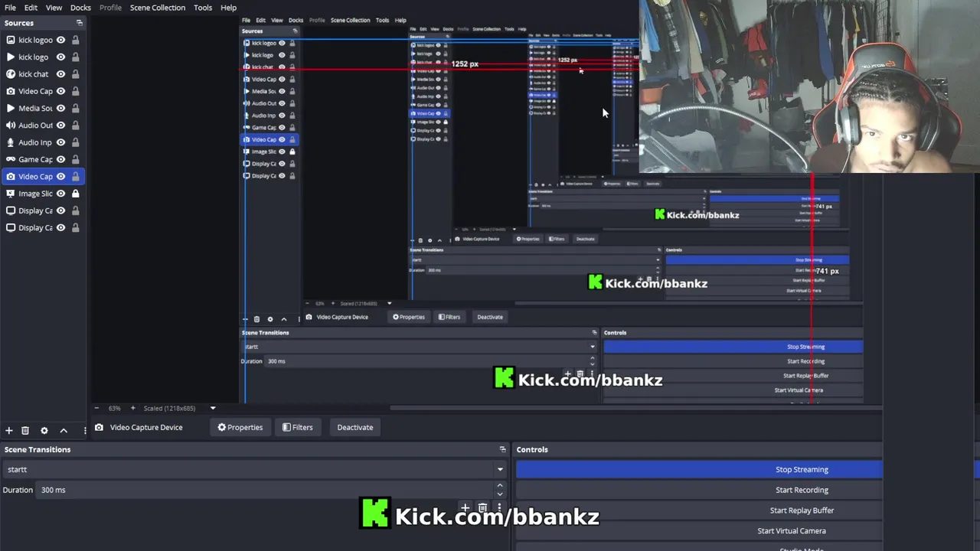
Task: Click the gamepad icon beside Game Cap source
Action: 11,159
